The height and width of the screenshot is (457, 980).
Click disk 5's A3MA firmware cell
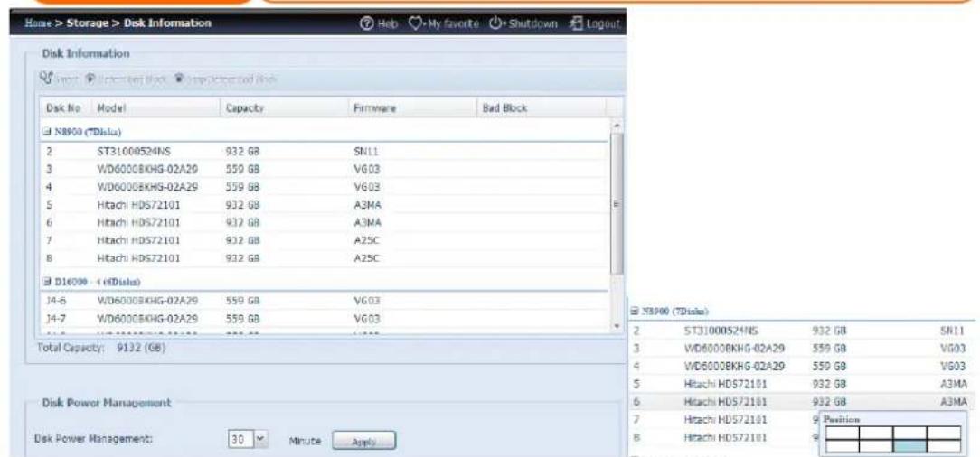[367, 205]
